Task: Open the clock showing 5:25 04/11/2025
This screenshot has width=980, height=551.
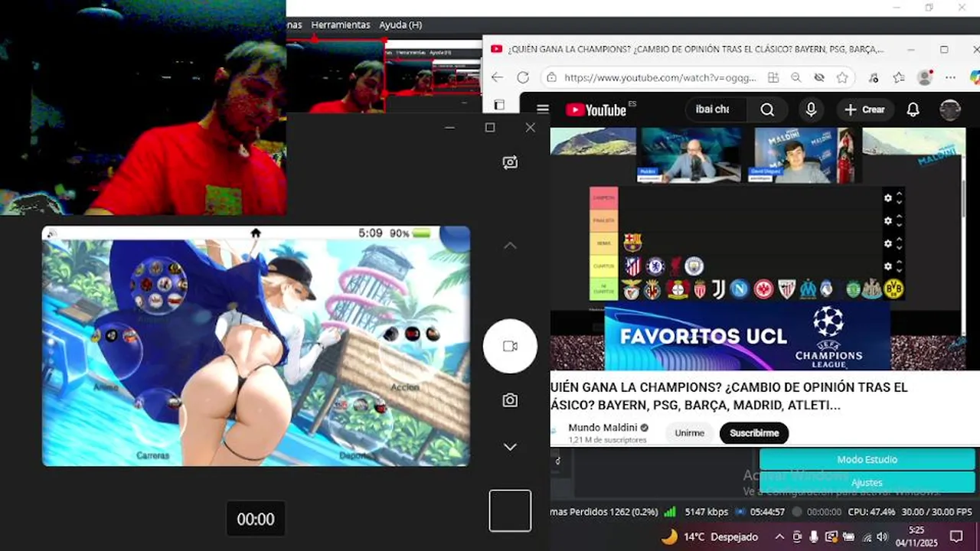Action: coord(916,536)
